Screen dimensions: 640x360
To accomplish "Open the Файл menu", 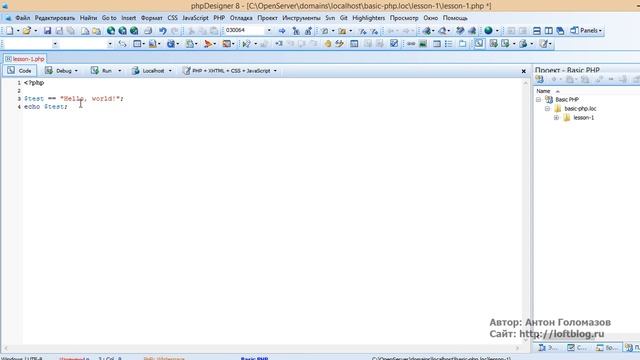I will pos(22,18).
